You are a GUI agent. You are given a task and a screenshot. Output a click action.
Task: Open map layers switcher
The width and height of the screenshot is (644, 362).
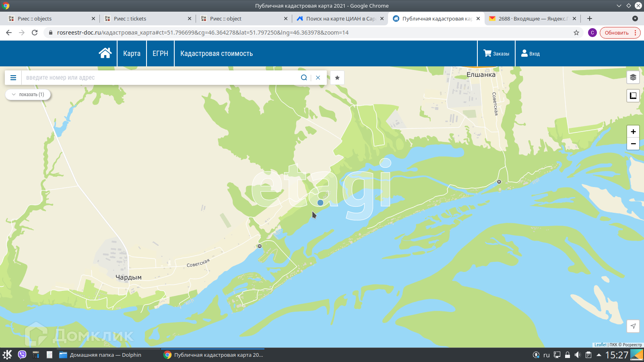pyautogui.click(x=633, y=77)
